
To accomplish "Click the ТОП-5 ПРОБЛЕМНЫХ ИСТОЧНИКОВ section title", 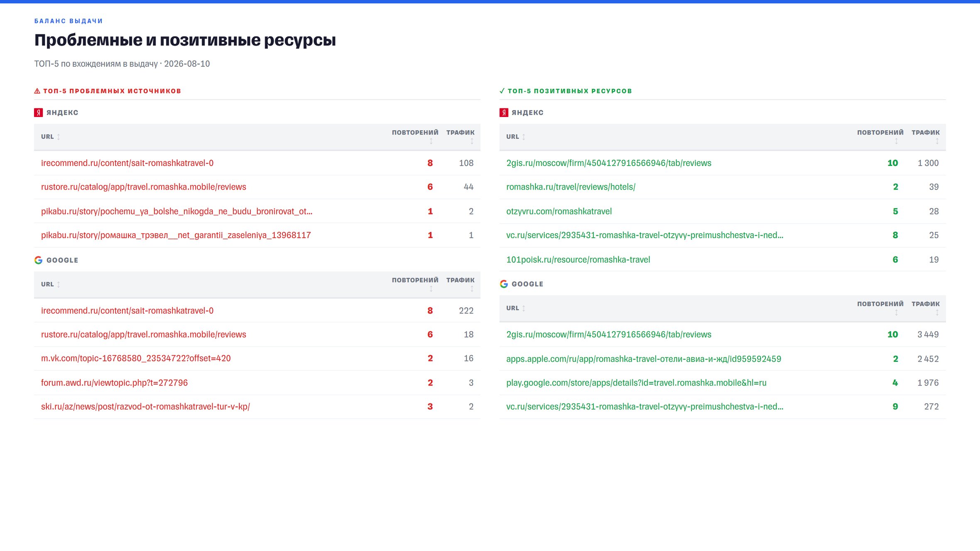I will [x=112, y=91].
